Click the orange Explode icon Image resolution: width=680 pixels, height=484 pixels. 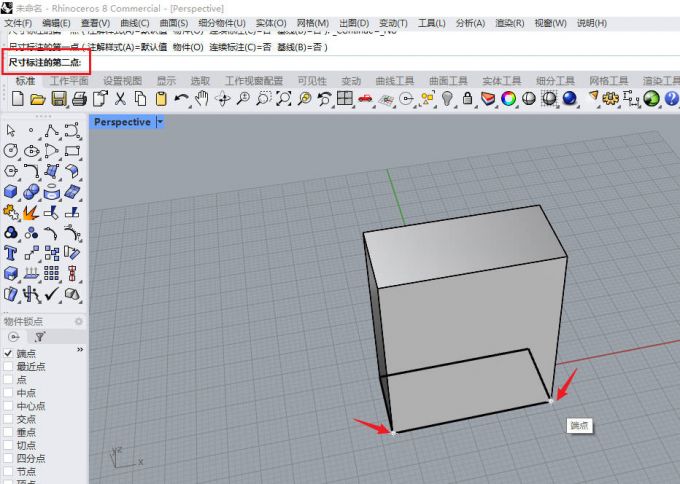pos(30,213)
